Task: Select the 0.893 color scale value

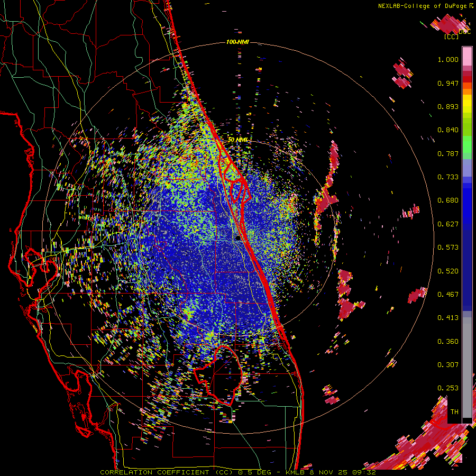Action: click(x=448, y=106)
